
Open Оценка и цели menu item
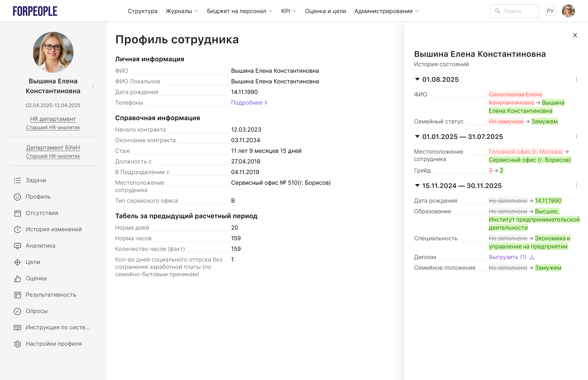[326, 11]
